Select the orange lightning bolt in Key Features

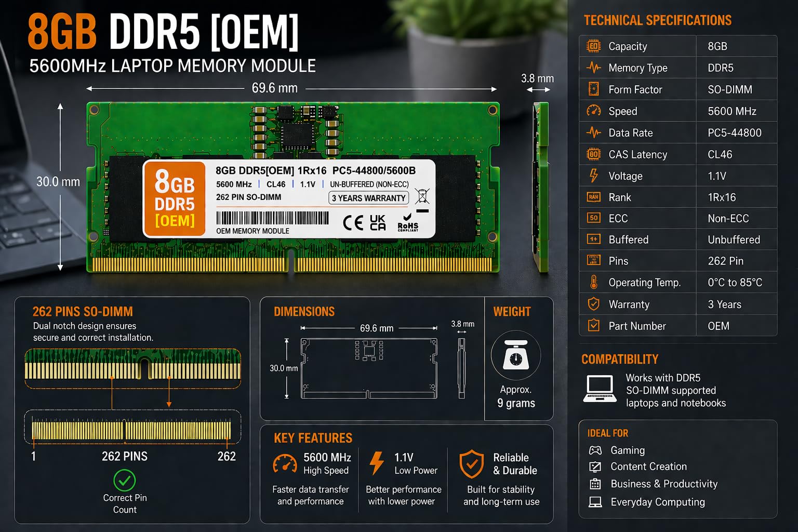pos(377,463)
